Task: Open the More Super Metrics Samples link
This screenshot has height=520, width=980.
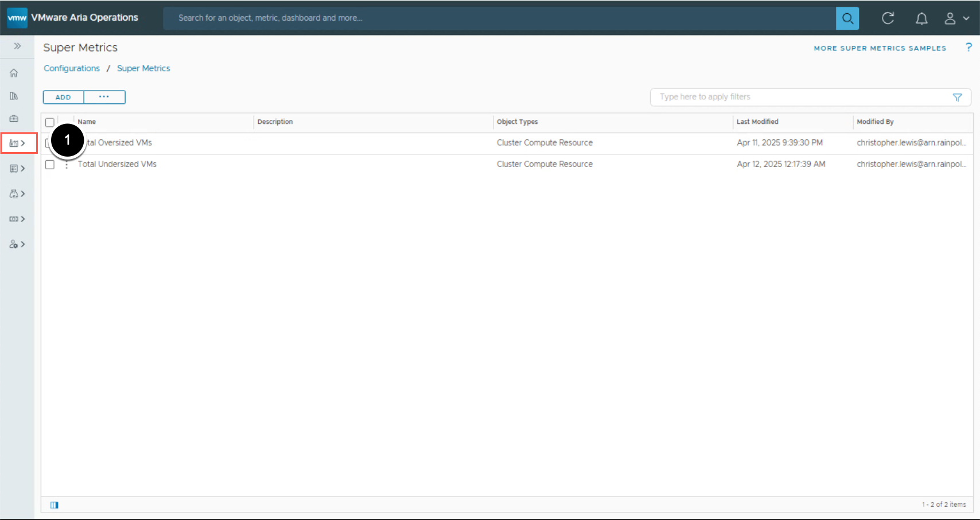Action: coord(880,48)
